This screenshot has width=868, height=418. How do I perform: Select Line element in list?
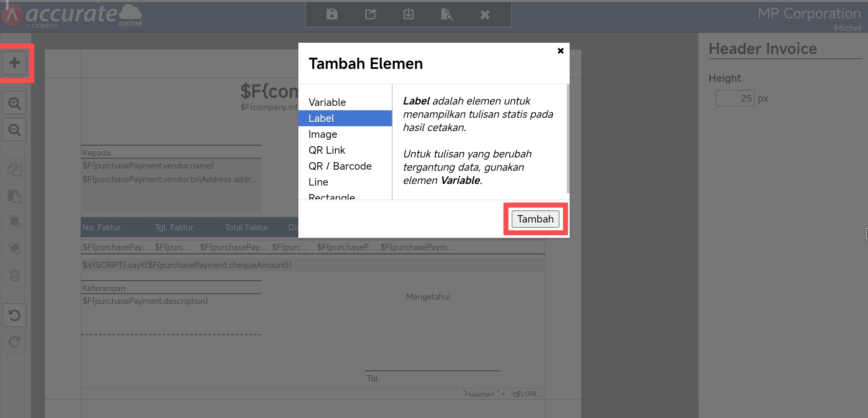tap(318, 182)
